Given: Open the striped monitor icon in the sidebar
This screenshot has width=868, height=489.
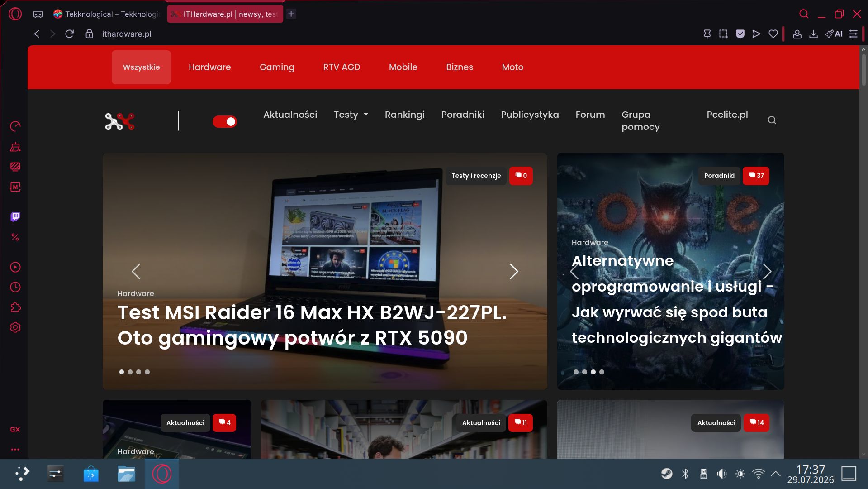Looking at the screenshot, I should tap(15, 167).
